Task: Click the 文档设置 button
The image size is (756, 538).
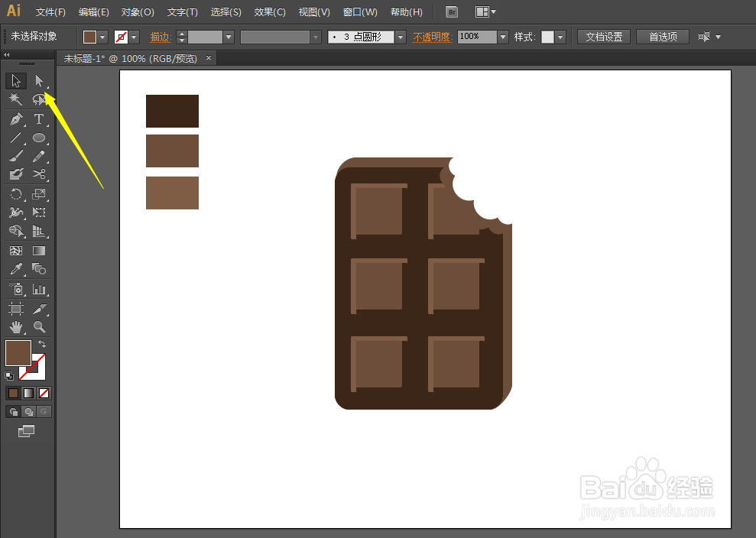Action: pos(604,37)
